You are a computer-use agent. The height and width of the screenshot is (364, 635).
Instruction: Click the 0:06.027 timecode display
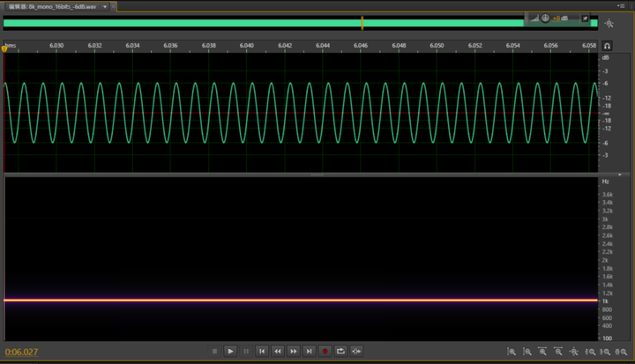pyautogui.click(x=22, y=352)
